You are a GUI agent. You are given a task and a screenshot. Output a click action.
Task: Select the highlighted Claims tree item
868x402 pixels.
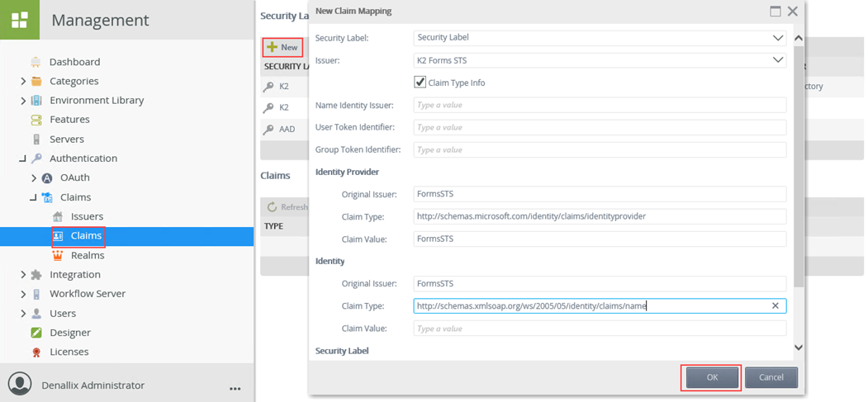click(126, 236)
